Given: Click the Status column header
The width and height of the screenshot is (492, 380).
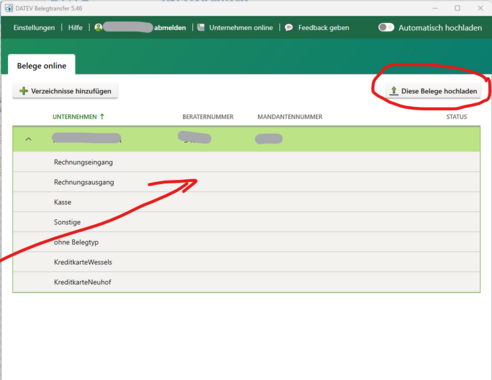Looking at the screenshot, I should pos(457,117).
